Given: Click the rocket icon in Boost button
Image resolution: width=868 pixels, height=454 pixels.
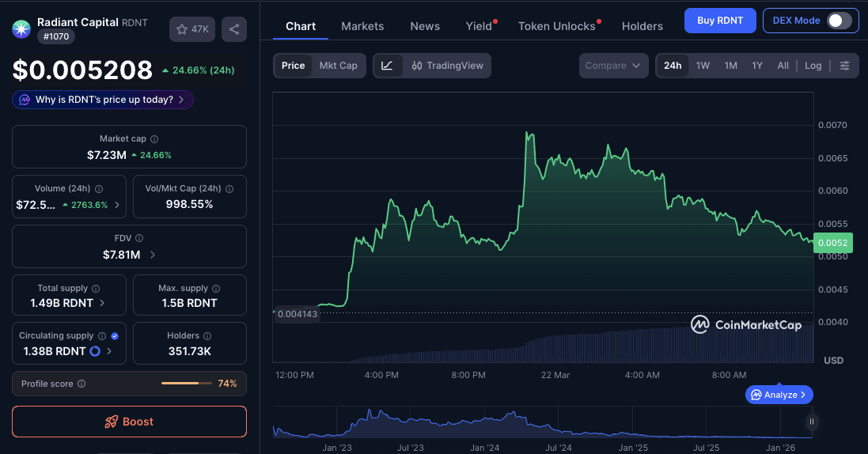Looking at the screenshot, I should 112,422.
